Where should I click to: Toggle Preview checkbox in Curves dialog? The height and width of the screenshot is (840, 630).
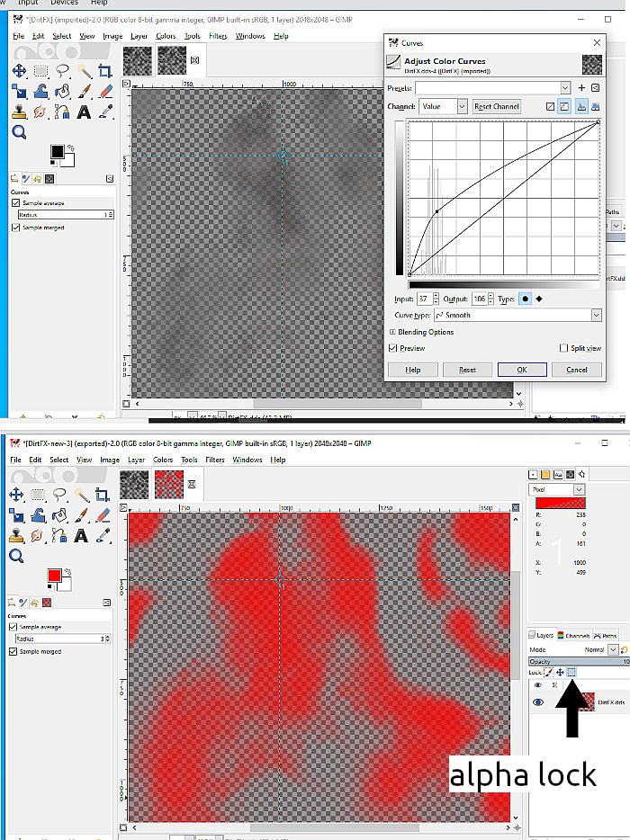pos(393,348)
